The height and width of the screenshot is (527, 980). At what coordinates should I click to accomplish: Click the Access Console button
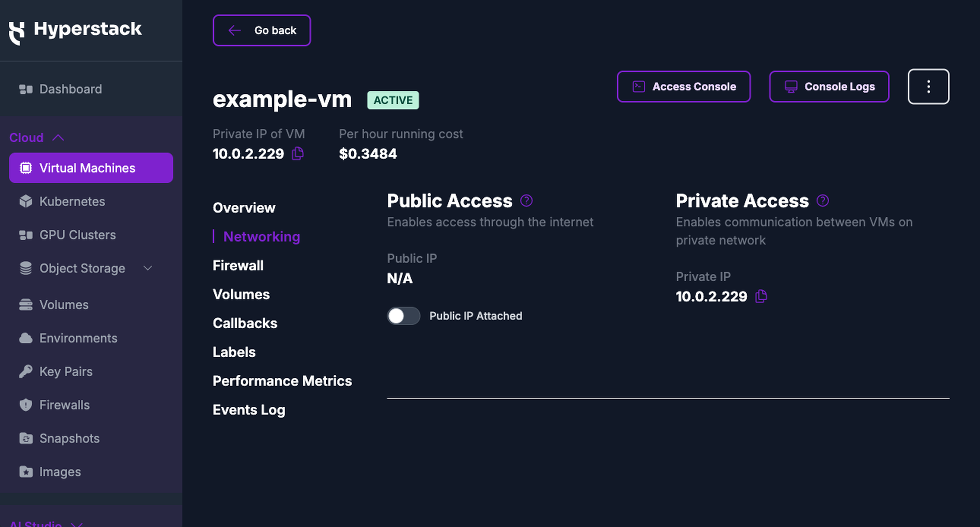click(684, 87)
